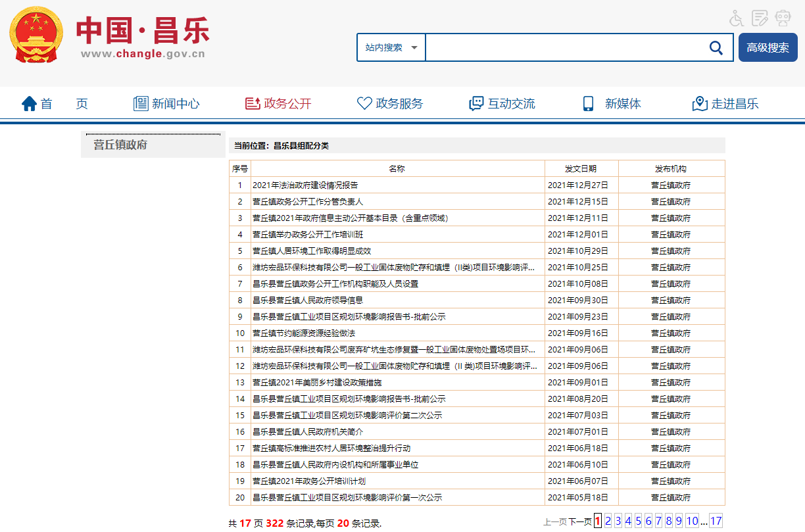Go to the 政务公开 menu item

pyautogui.click(x=278, y=103)
